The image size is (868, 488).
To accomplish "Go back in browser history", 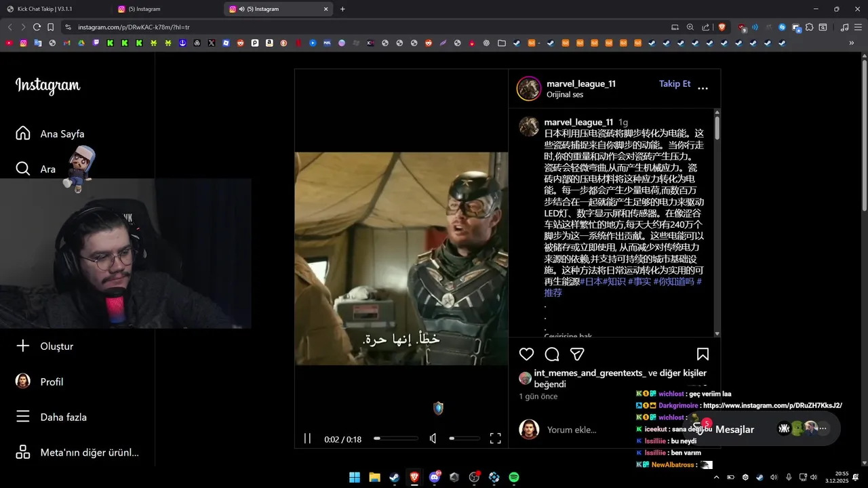I will 9,27.
